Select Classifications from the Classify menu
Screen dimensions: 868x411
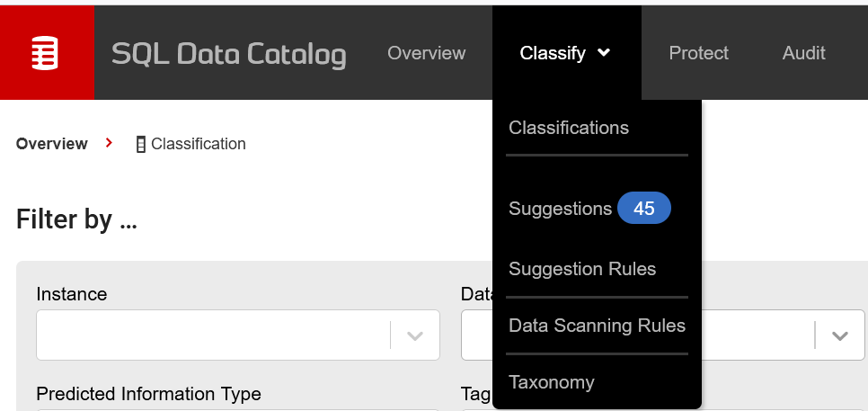click(569, 128)
